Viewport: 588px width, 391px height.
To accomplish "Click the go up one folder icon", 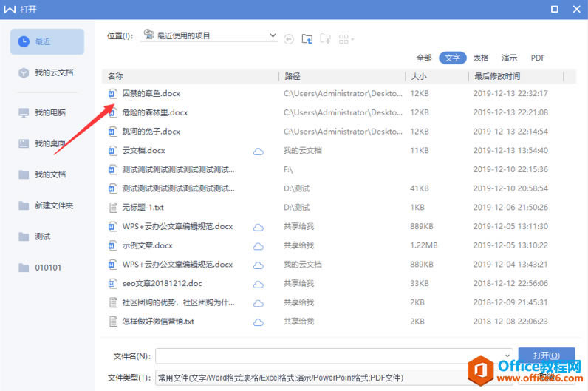I will (x=307, y=38).
